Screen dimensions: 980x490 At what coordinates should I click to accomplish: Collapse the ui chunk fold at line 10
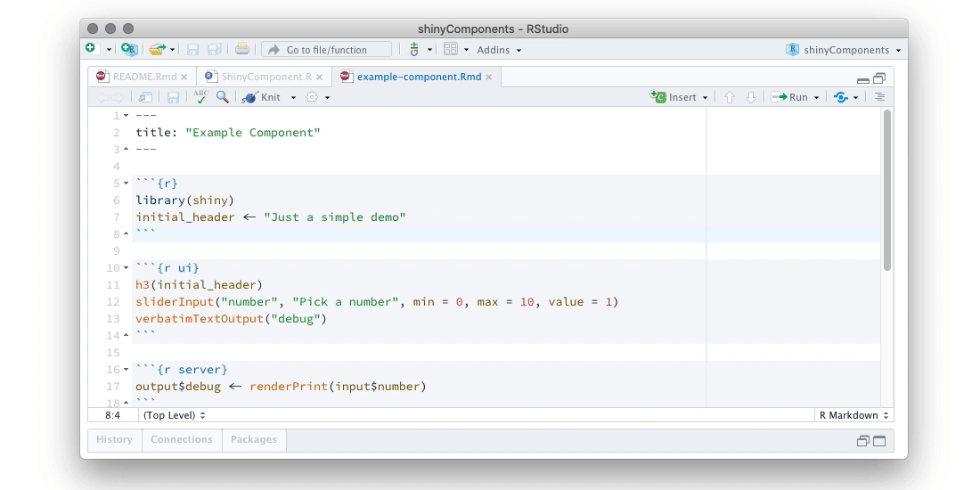126,268
